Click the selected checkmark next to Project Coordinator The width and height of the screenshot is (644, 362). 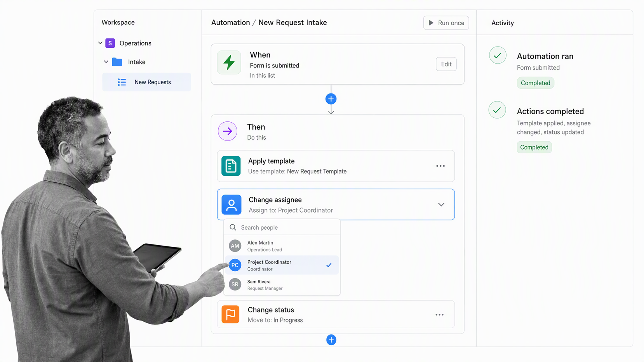click(329, 265)
